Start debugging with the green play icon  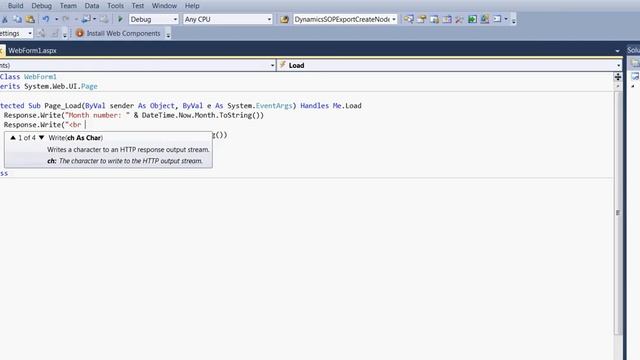pos(120,19)
